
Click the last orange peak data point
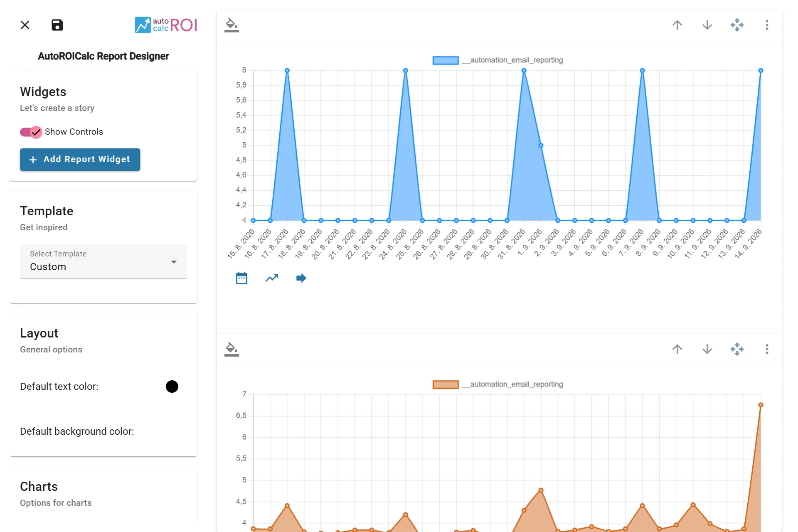click(x=761, y=405)
